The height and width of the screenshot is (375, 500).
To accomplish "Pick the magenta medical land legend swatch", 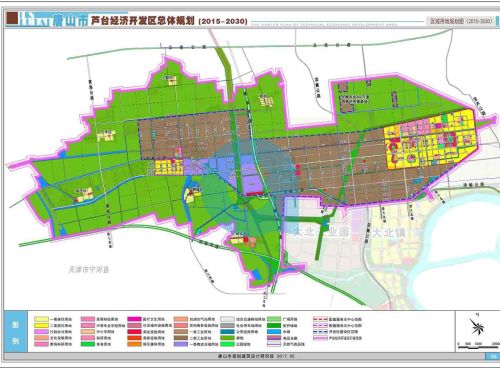I will click(134, 319).
